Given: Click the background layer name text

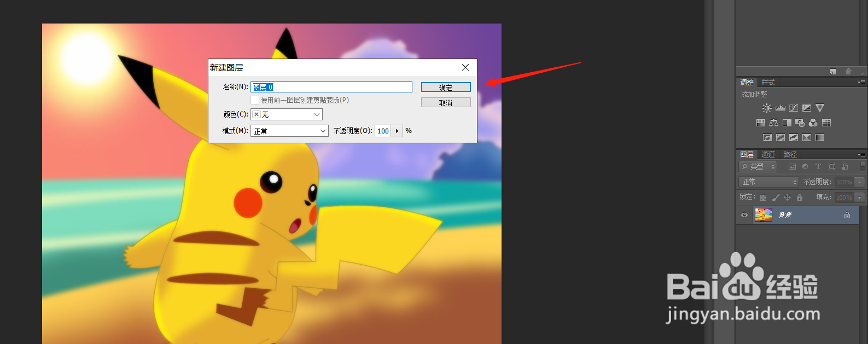Looking at the screenshot, I should (x=785, y=215).
